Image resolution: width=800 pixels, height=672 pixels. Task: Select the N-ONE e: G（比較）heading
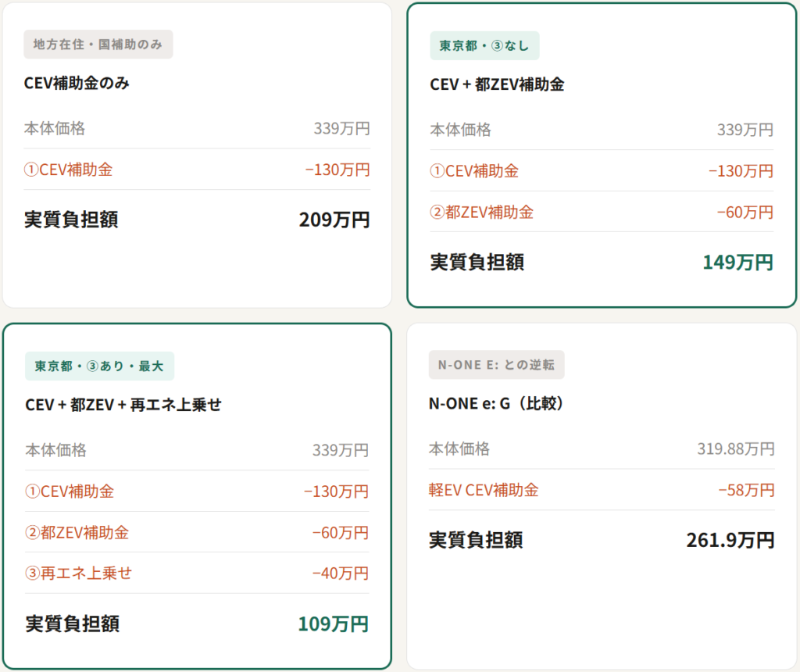pos(497,403)
